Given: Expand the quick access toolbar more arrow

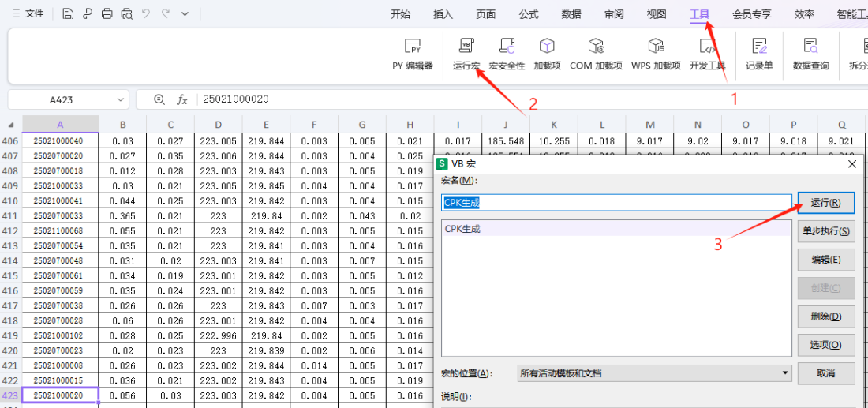Looking at the screenshot, I should pyautogui.click(x=185, y=14).
